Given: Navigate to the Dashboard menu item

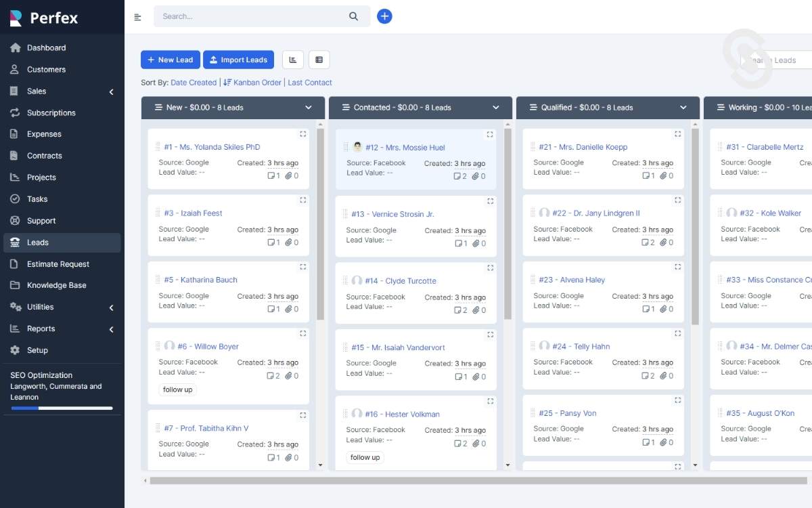Looking at the screenshot, I should (47, 47).
